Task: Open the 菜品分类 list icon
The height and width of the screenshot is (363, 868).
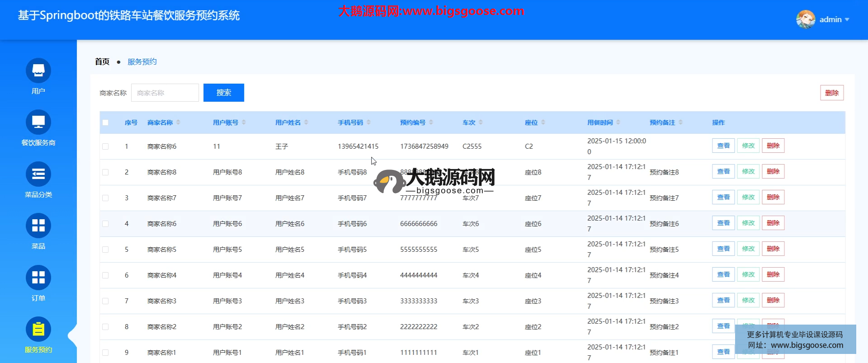Action: click(38, 174)
